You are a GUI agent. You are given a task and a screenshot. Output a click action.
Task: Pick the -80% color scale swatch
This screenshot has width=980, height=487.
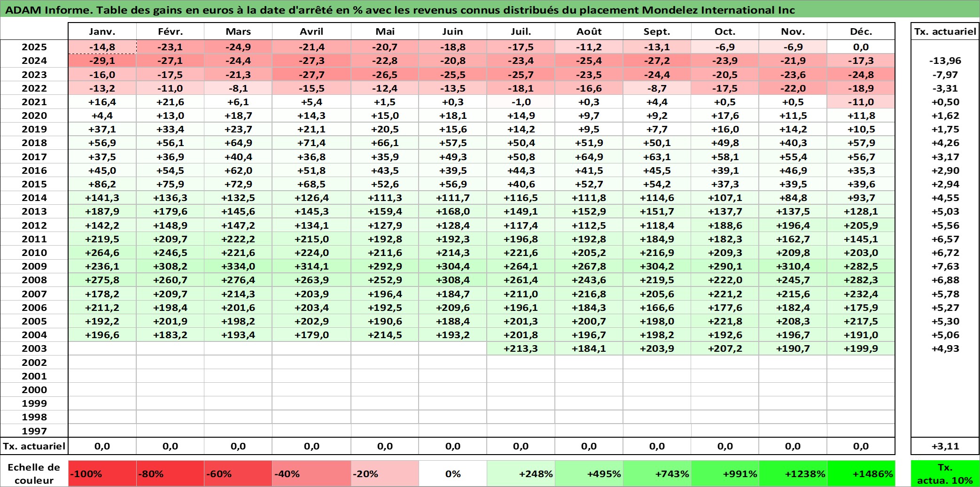pyautogui.click(x=170, y=473)
